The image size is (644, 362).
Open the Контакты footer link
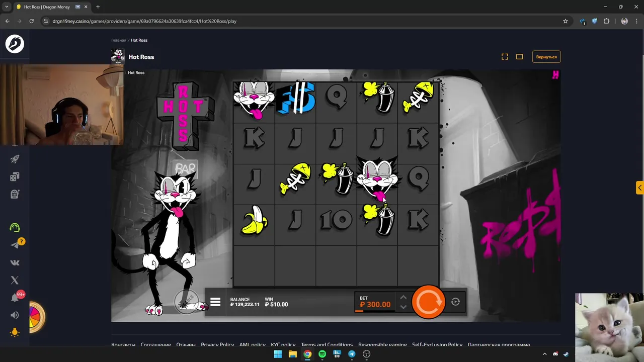tap(123, 345)
